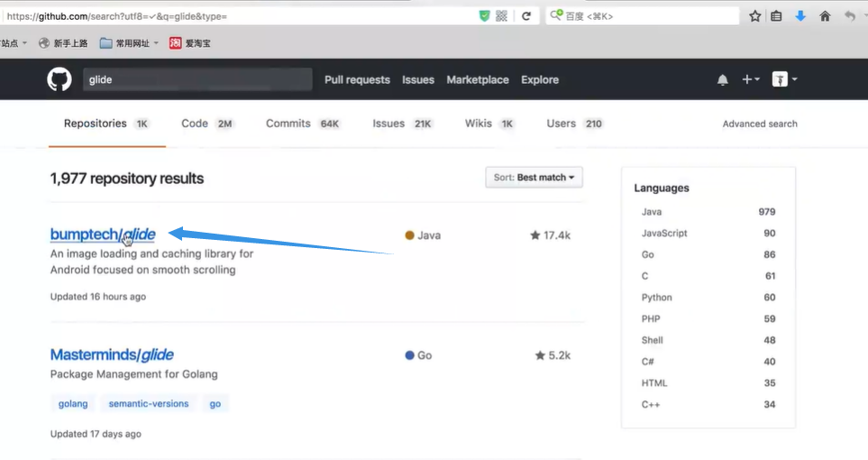Focus the GitHub search box containing glide

[197, 79]
